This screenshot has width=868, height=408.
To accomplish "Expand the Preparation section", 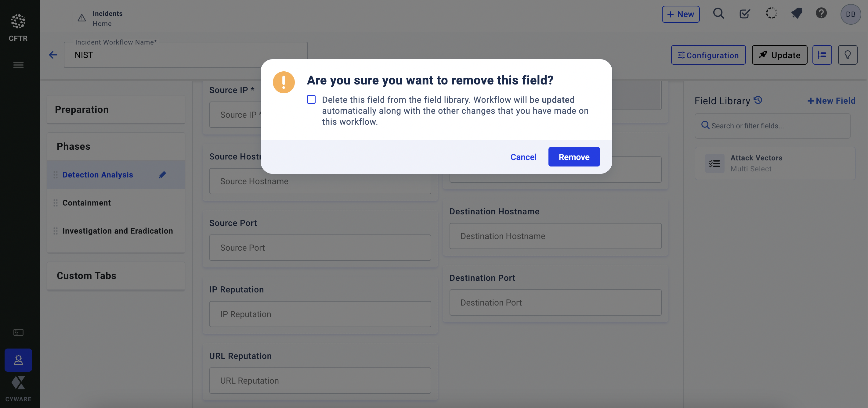I will tap(116, 109).
